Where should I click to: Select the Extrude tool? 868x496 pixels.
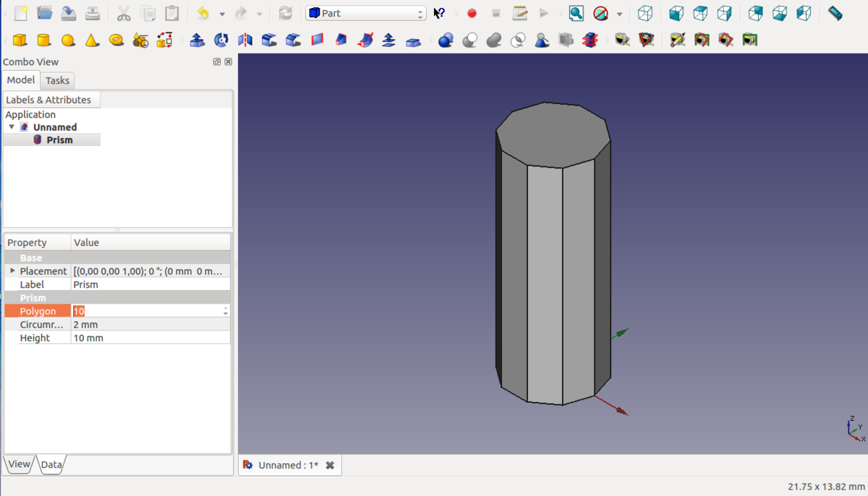[x=197, y=40]
